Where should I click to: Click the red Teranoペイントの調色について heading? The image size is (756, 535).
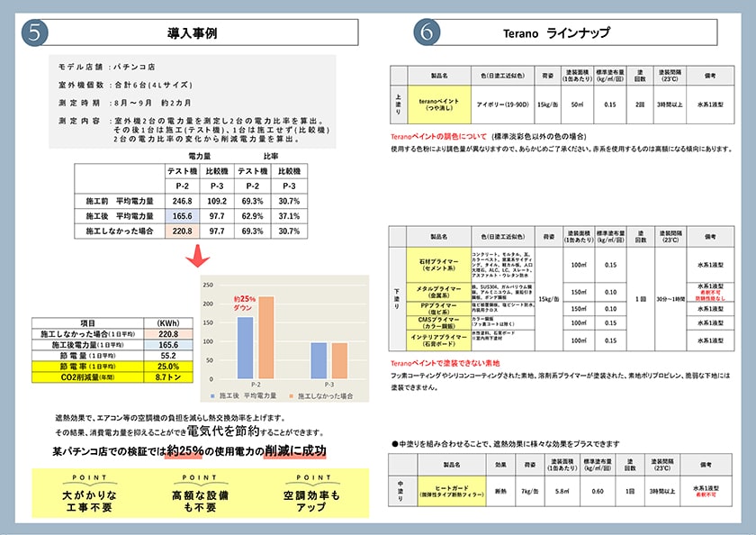438,137
